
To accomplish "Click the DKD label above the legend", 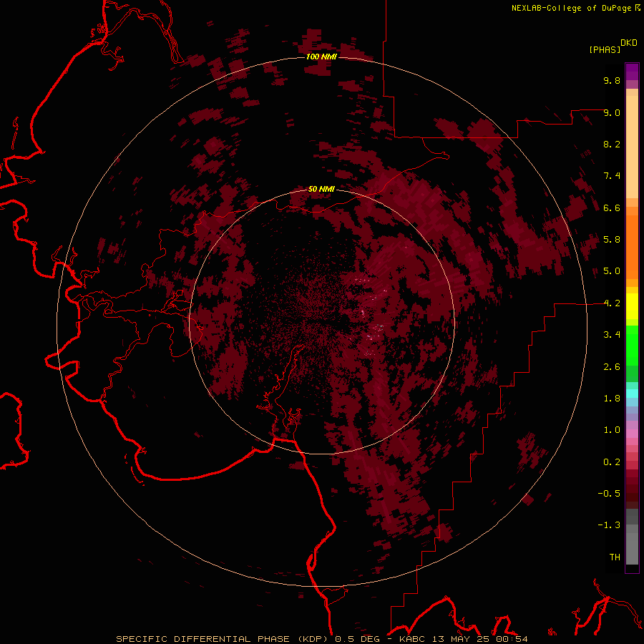I will (628, 43).
